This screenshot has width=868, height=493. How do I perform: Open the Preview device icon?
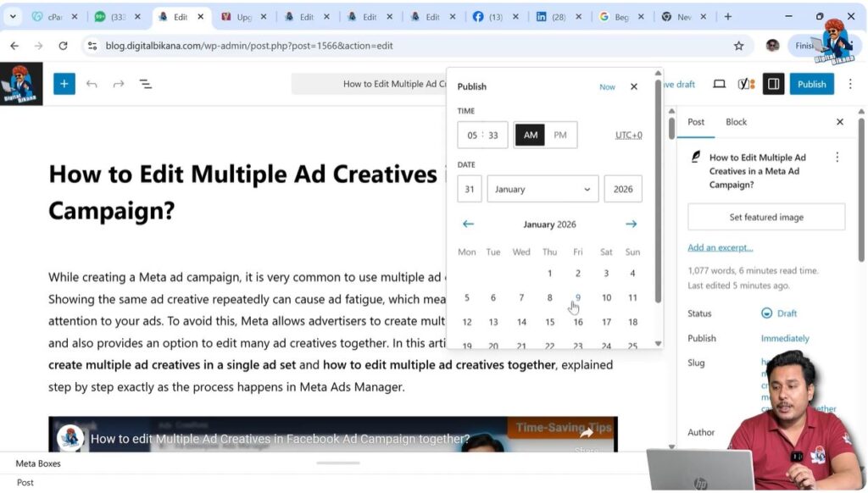[x=719, y=84]
